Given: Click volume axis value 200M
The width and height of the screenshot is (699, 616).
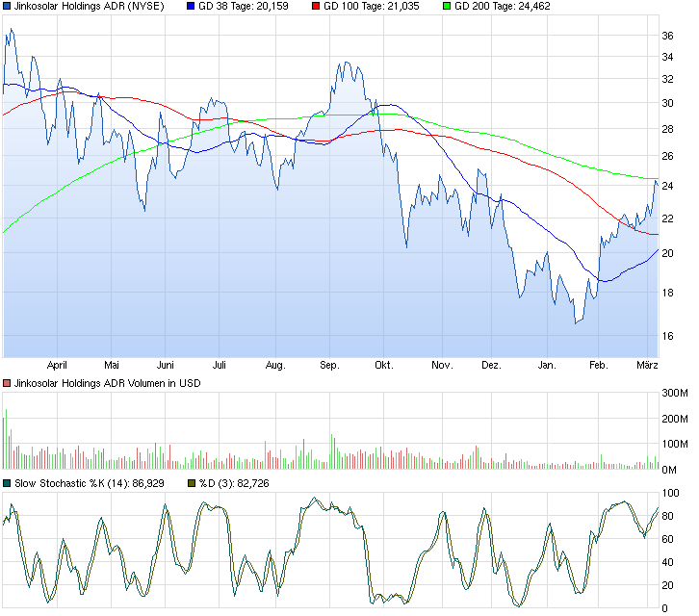Looking at the screenshot, I should click(x=675, y=419).
